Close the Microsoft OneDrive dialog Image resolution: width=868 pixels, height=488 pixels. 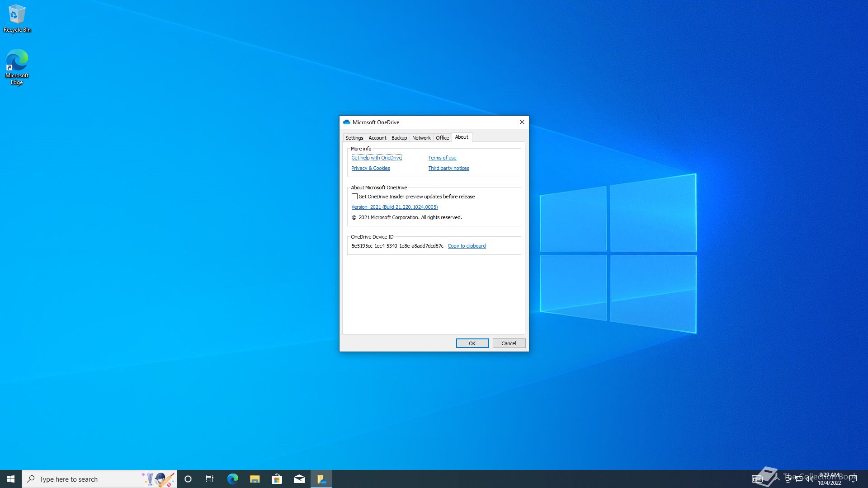pos(522,122)
